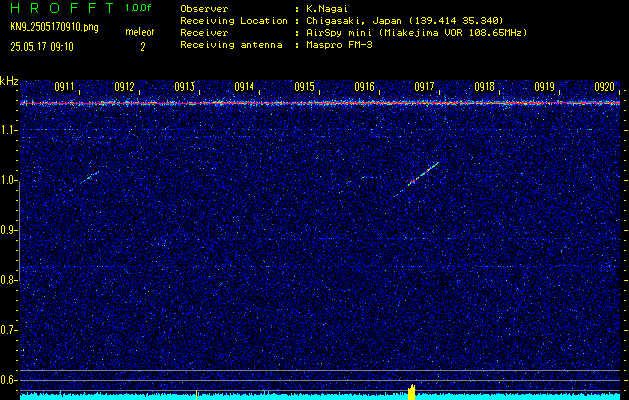This screenshot has width=629, height=400.
Task: Click the 0917 time marker
Action: [424, 86]
